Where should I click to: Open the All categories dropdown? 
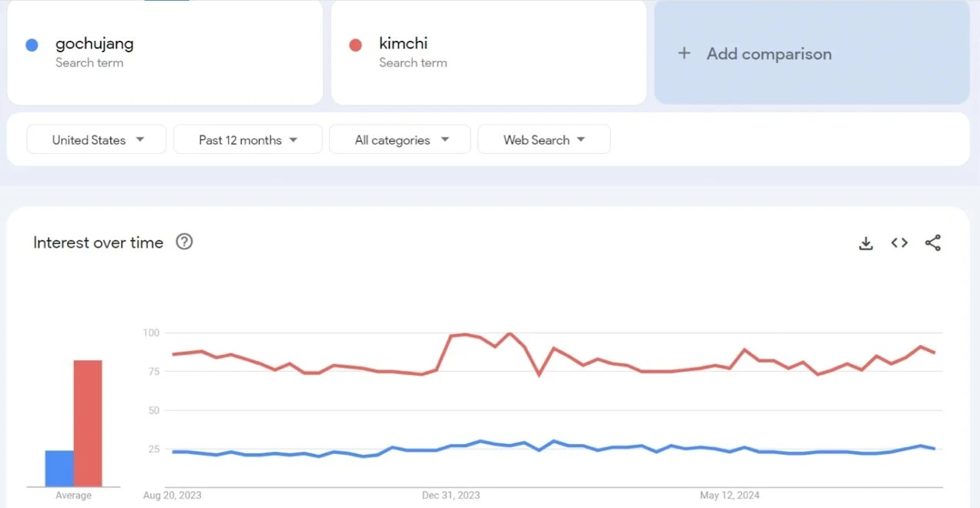coord(400,139)
